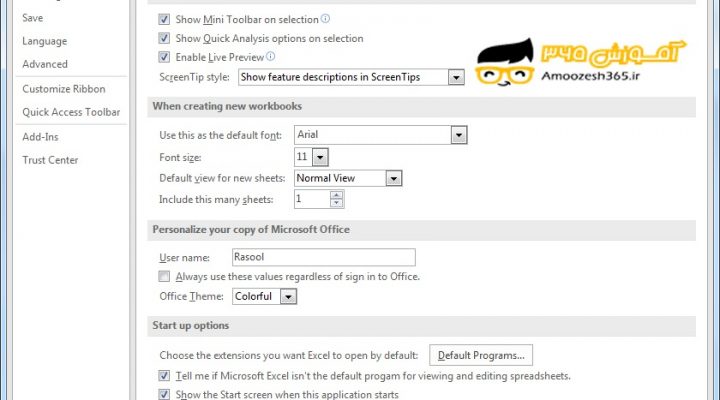Viewport: 720px width, 400px height.
Task: Go to Quick Access Toolbar settings
Action: click(71, 112)
